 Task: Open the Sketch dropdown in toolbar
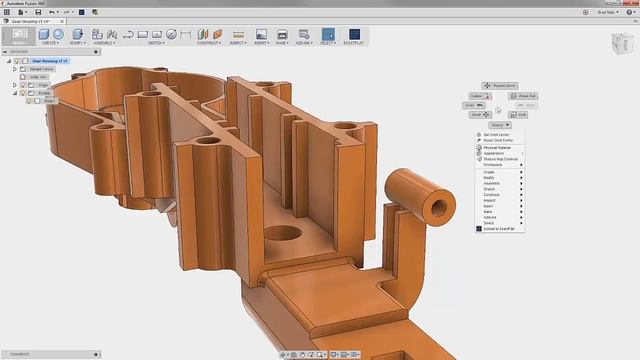tap(156, 43)
